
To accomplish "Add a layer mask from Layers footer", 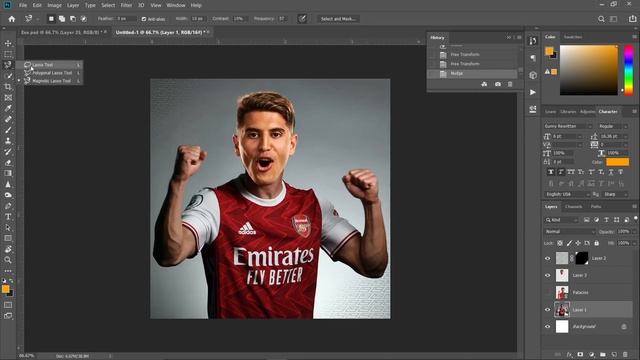I will coord(580,355).
